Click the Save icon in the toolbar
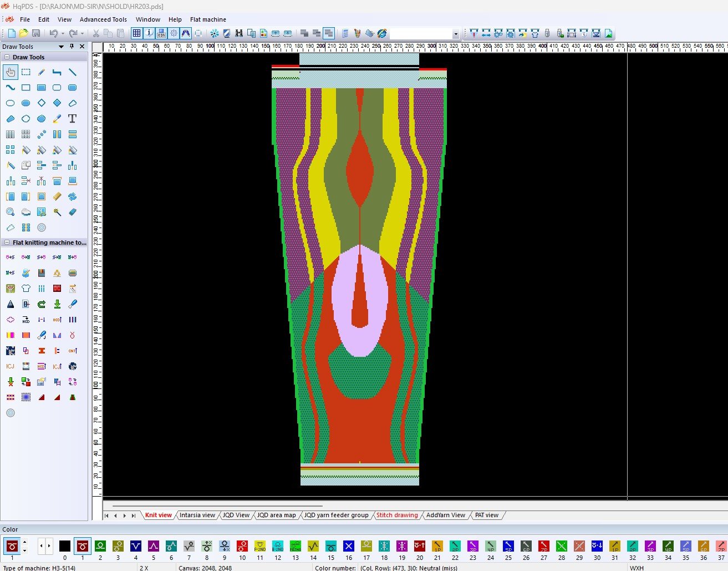Image resolution: width=728 pixels, height=571 pixels. (36, 33)
